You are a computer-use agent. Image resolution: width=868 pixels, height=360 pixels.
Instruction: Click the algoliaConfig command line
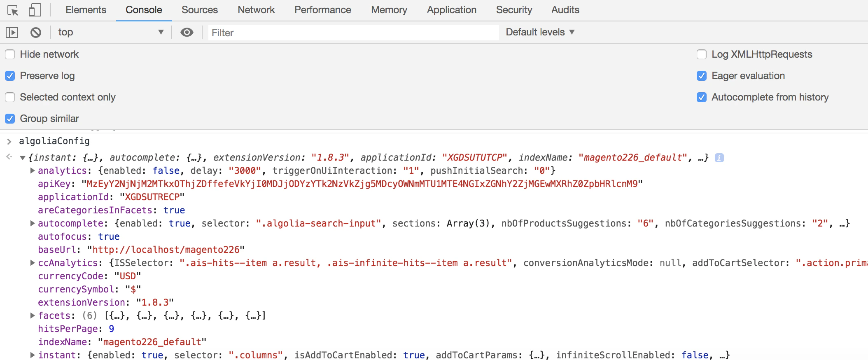pos(54,141)
